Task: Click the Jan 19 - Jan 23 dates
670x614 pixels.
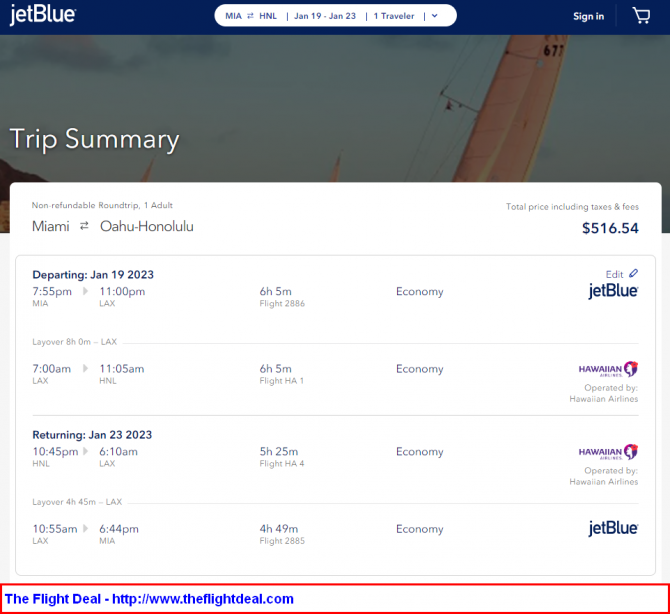Action: pyautogui.click(x=325, y=16)
